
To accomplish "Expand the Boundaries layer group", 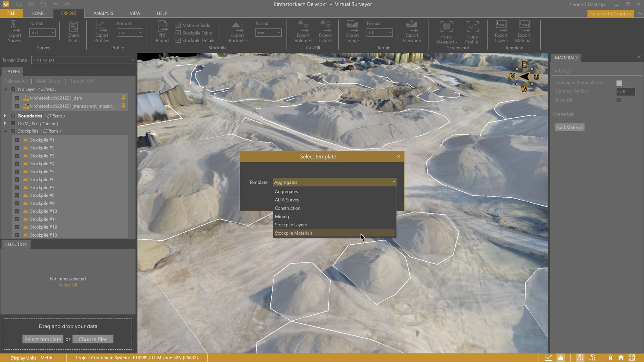I will (x=5, y=116).
